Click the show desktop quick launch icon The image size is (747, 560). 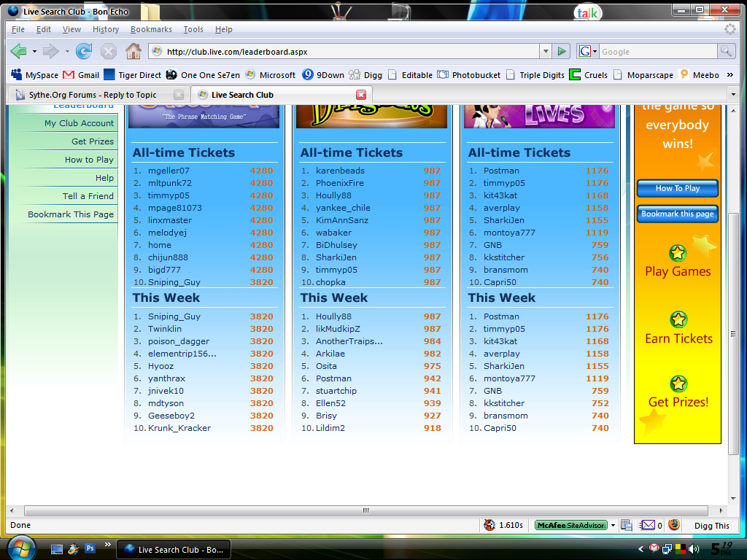(x=57, y=549)
